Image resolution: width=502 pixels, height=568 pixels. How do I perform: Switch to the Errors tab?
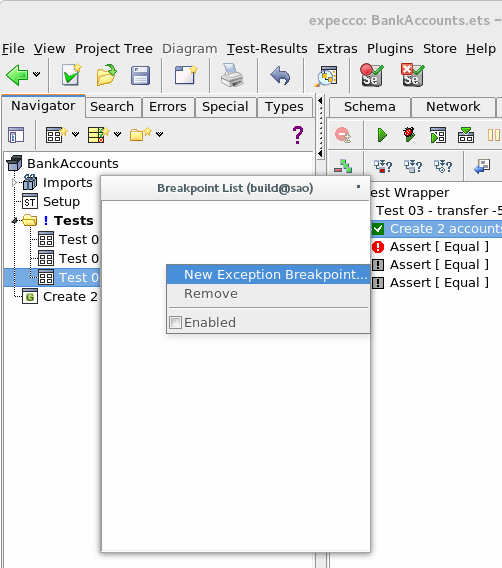168,107
